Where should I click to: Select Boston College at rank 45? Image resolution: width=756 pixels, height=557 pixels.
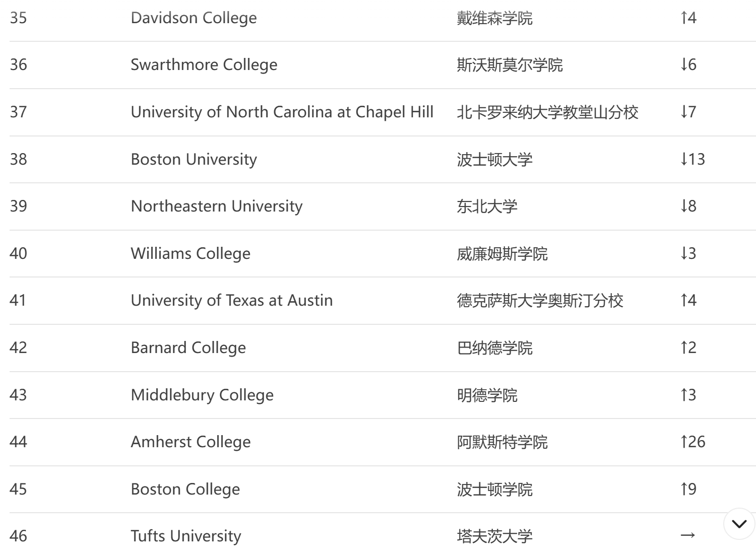click(x=185, y=489)
